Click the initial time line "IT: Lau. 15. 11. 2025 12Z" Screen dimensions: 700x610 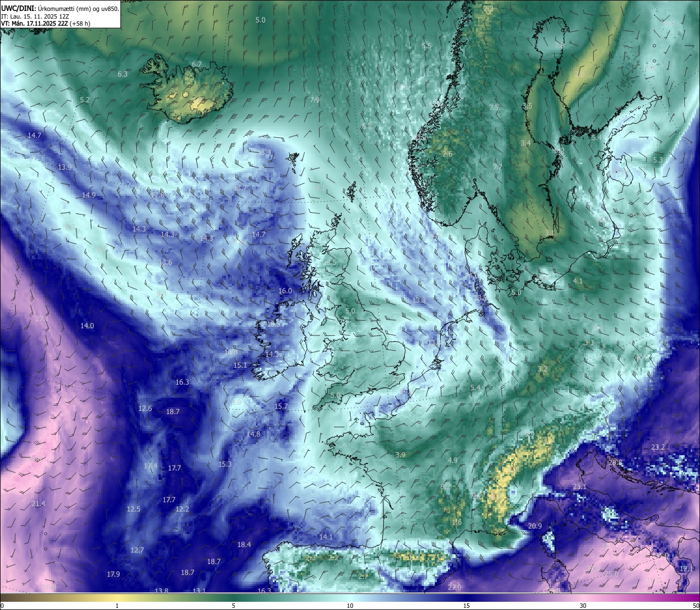coord(35,16)
